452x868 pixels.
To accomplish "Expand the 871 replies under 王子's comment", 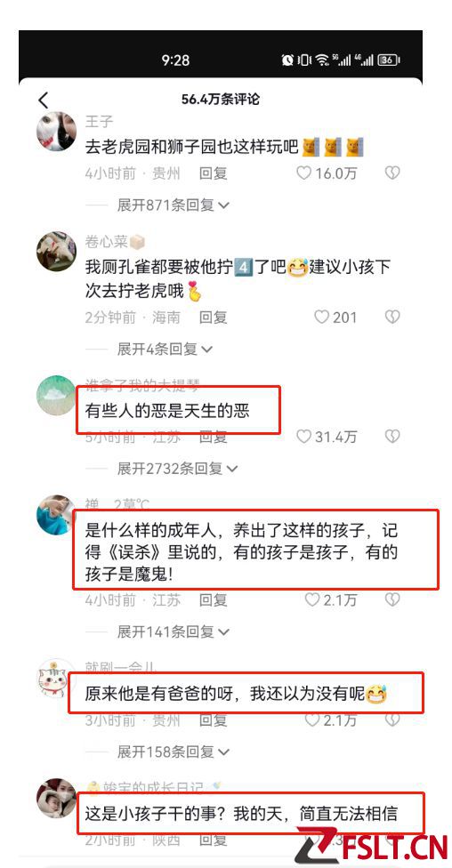I will point(173,205).
